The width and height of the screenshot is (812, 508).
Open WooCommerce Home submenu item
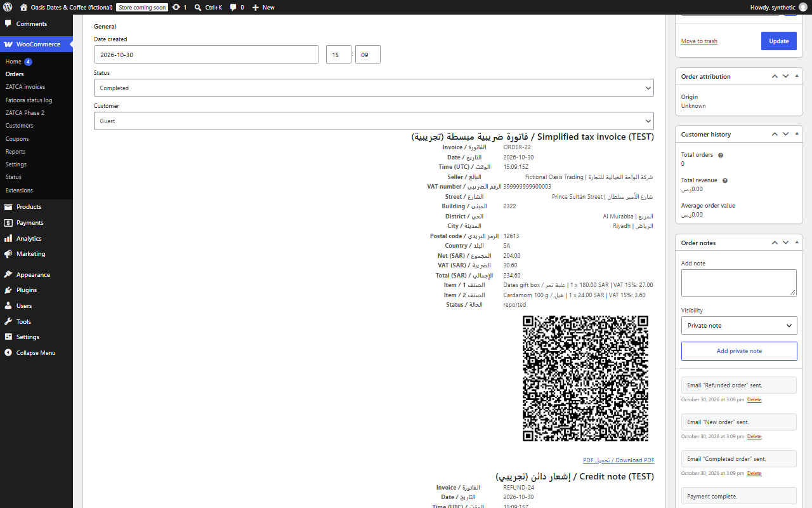point(13,62)
